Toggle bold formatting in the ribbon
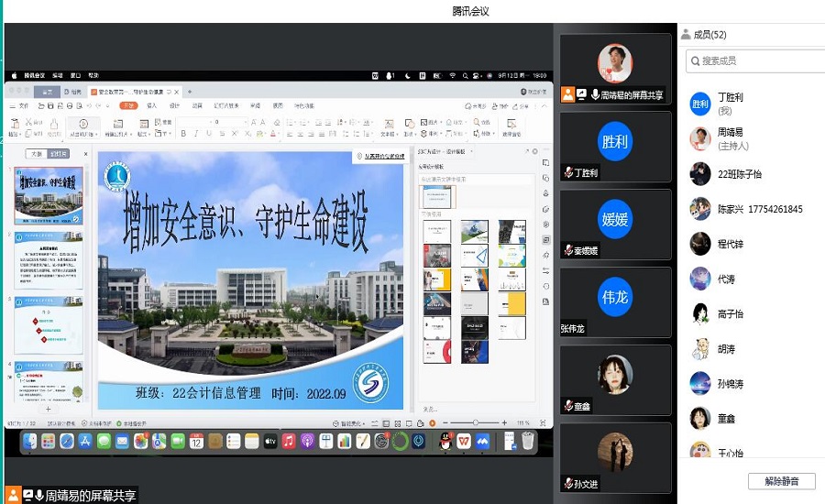The height and width of the screenshot is (504, 825). coord(183,134)
